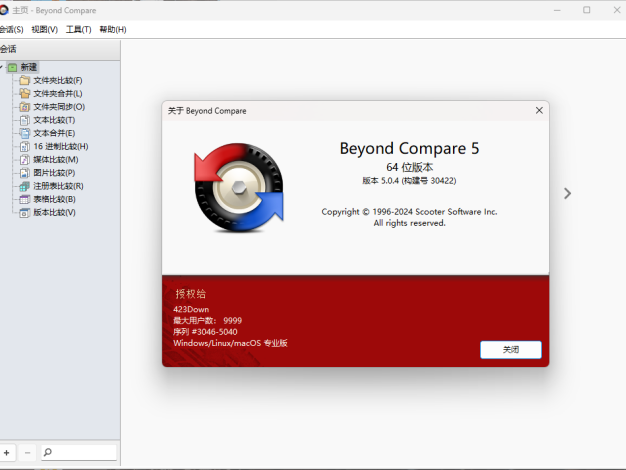Click the minus remove session button

(27, 452)
